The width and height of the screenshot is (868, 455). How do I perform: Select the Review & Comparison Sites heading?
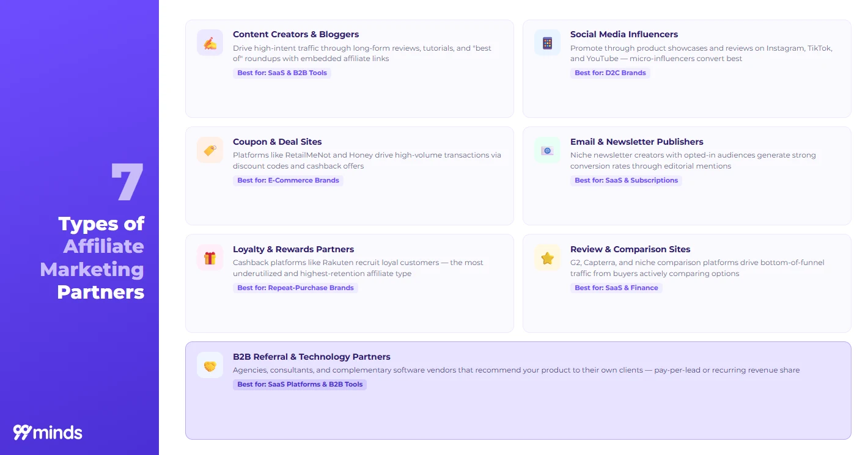click(630, 249)
